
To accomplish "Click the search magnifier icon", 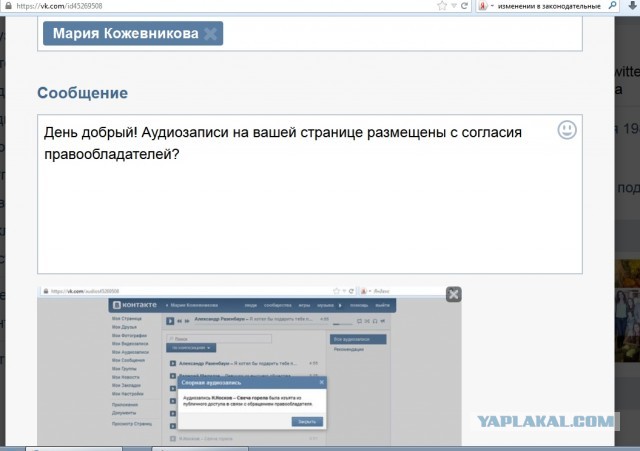I will tap(612, 6).
